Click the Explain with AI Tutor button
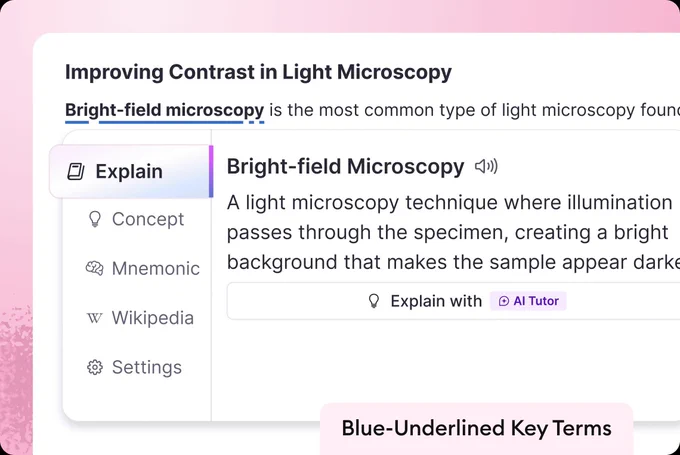 pyautogui.click(x=453, y=301)
